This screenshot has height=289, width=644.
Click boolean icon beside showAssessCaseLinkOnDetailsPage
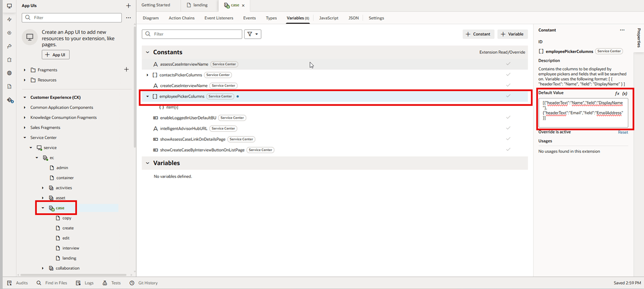coord(155,139)
